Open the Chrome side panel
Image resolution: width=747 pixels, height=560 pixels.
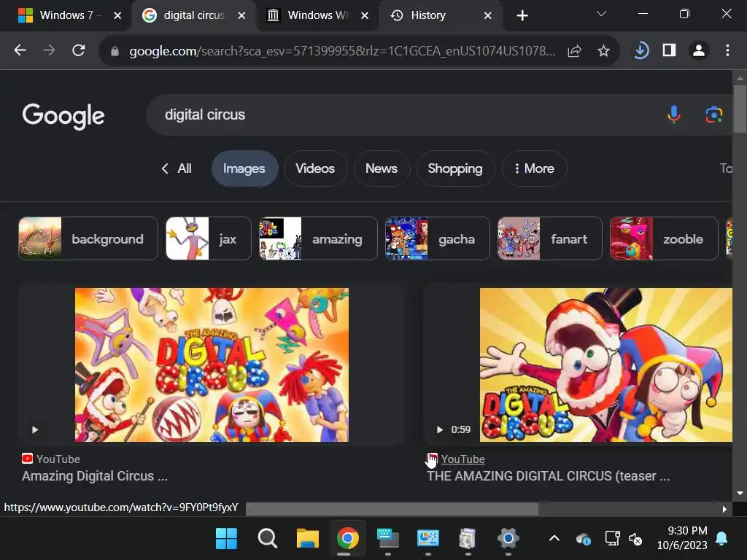[x=670, y=50]
